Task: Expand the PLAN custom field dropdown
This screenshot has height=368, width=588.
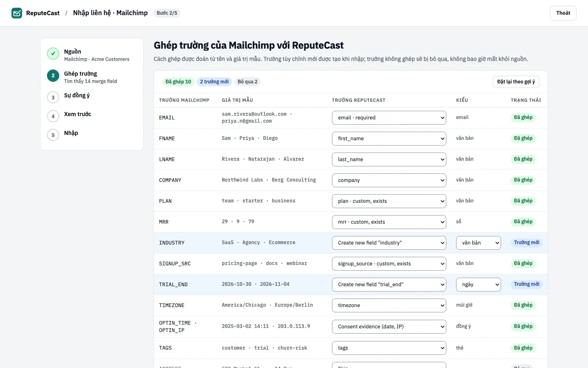Action: [389, 201]
